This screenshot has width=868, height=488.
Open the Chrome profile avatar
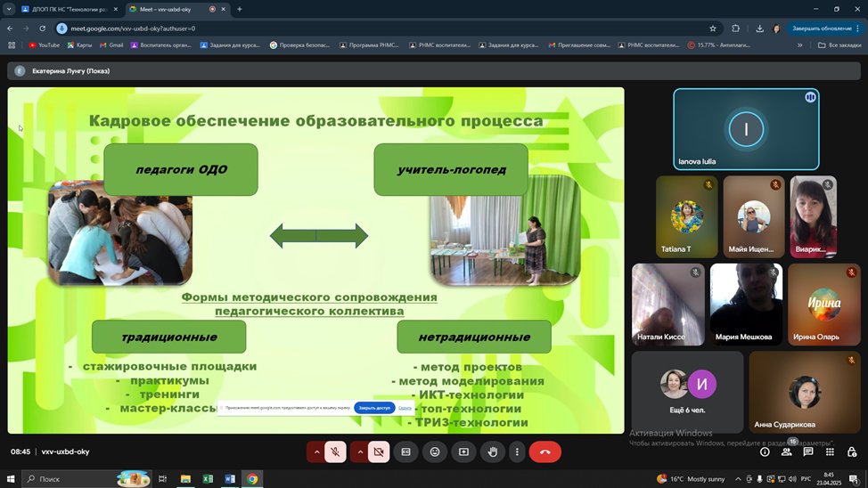(776, 28)
